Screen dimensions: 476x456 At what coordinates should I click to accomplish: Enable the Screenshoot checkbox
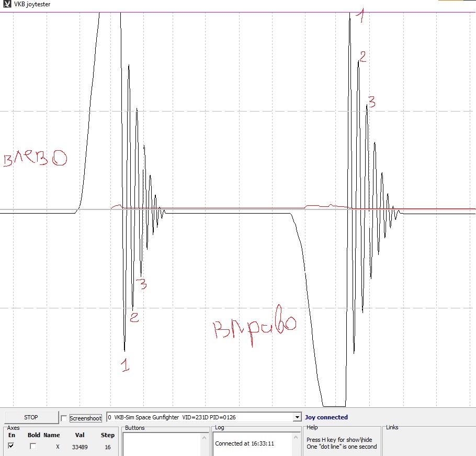coord(64,418)
